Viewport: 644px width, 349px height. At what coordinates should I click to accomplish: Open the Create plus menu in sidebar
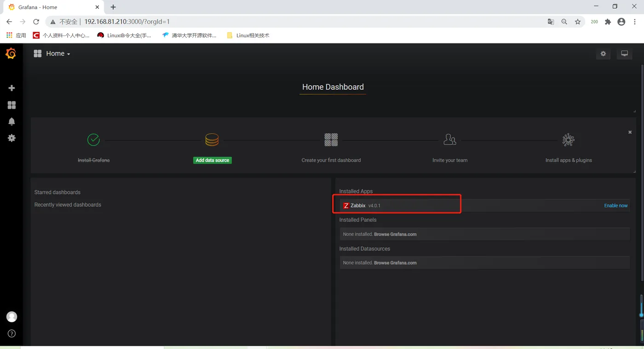tap(11, 88)
